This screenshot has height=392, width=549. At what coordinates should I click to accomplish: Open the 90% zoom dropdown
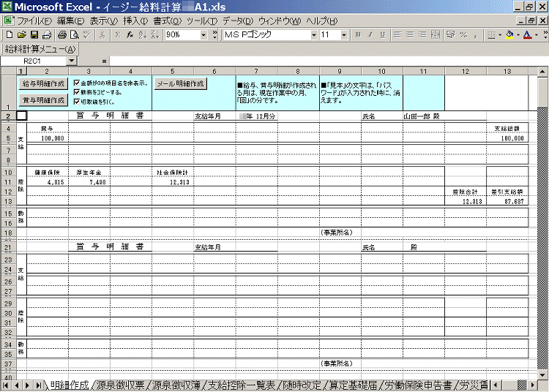pos(203,34)
